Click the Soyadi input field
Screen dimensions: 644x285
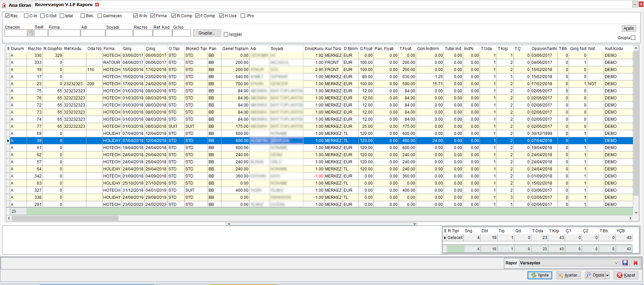pyautogui.click(x=119, y=33)
